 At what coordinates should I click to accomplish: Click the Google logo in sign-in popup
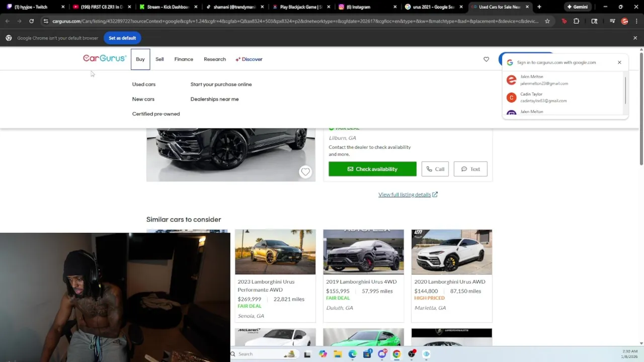coord(510,62)
